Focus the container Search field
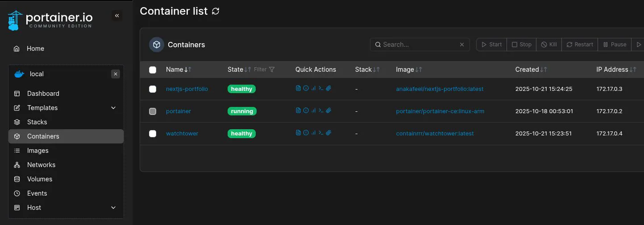The image size is (644, 225). 420,45
